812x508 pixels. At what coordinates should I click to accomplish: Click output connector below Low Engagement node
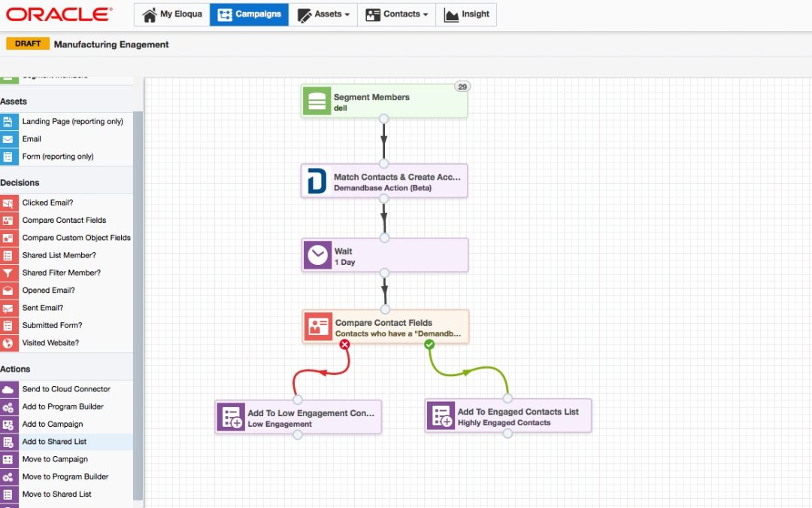click(298, 435)
